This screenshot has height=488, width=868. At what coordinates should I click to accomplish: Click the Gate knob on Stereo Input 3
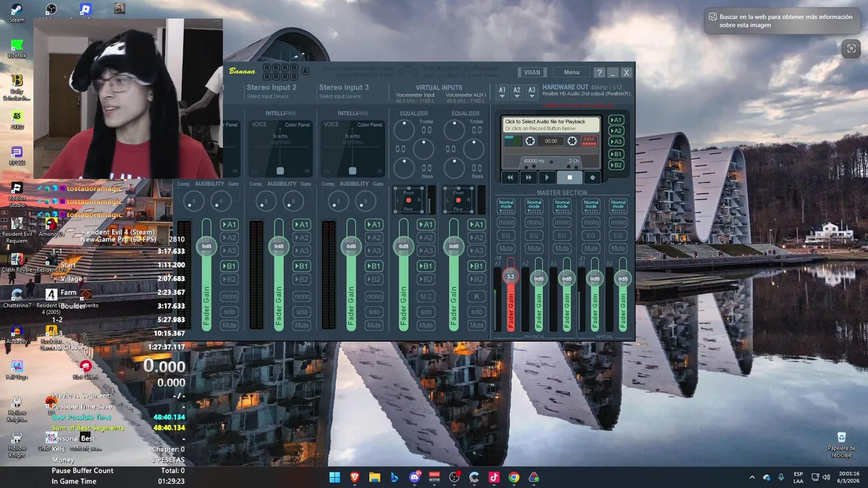click(x=366, y=201)
